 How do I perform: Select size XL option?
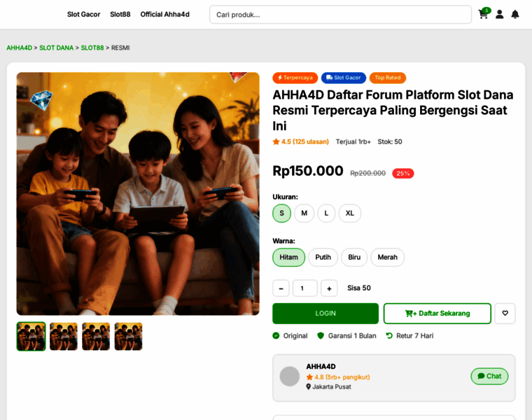click(349, 213)
